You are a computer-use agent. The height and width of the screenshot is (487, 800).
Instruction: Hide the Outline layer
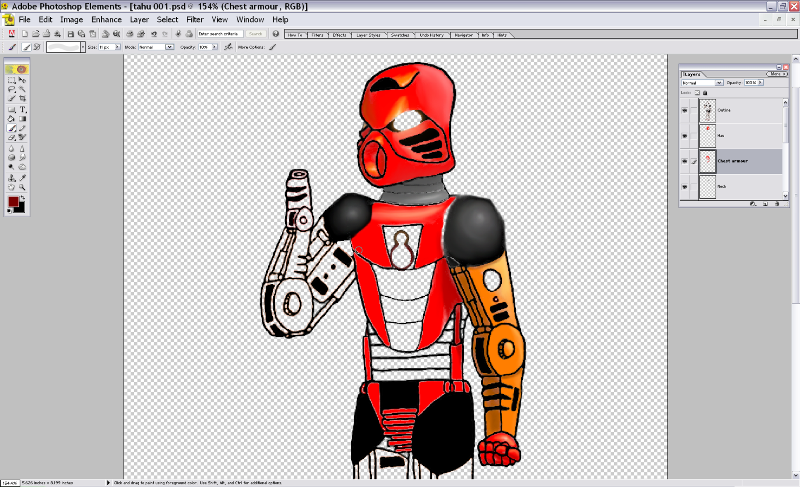coord(685,111)
